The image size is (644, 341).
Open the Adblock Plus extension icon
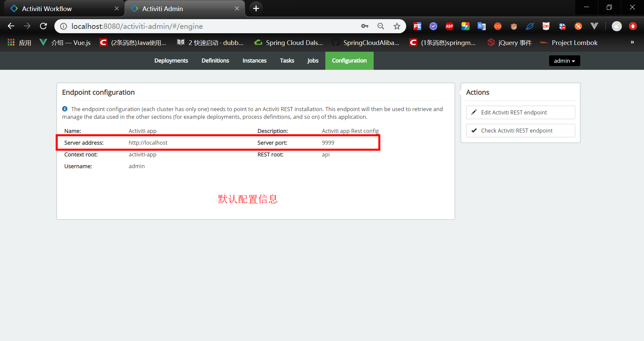pyautogui.click(x=449, y=26)
